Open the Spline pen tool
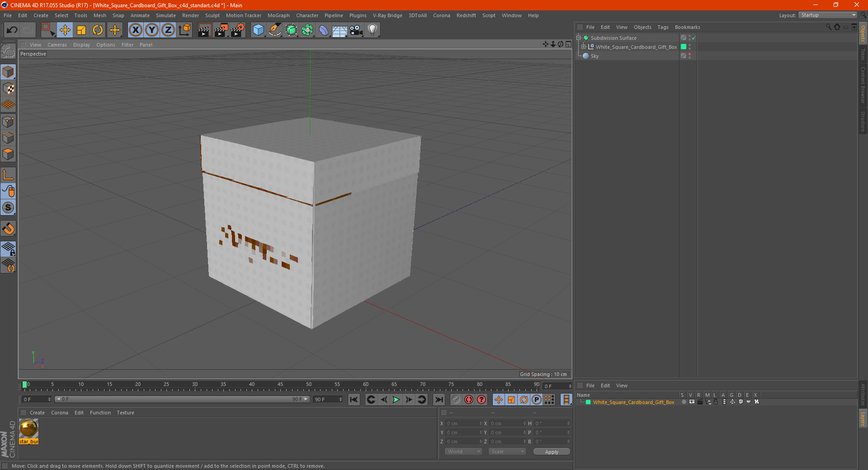The width and height of the screenshot is (868, 470). click(x=275, y=30)
